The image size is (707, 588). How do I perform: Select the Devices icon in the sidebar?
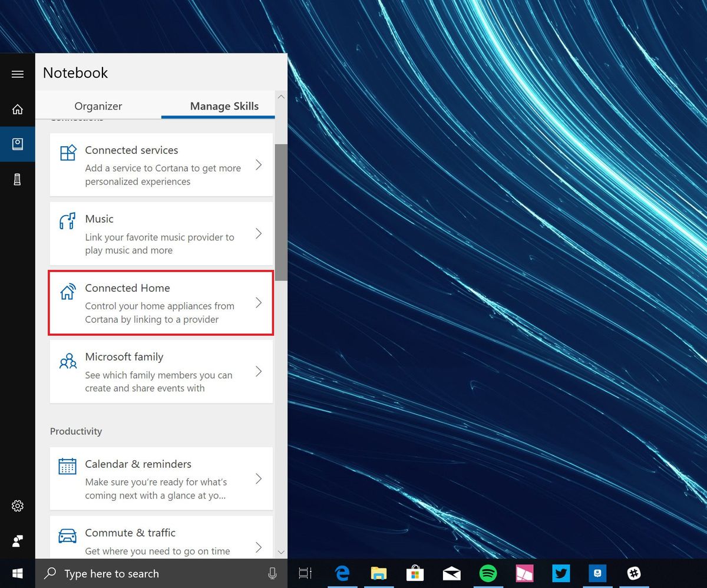17,179
